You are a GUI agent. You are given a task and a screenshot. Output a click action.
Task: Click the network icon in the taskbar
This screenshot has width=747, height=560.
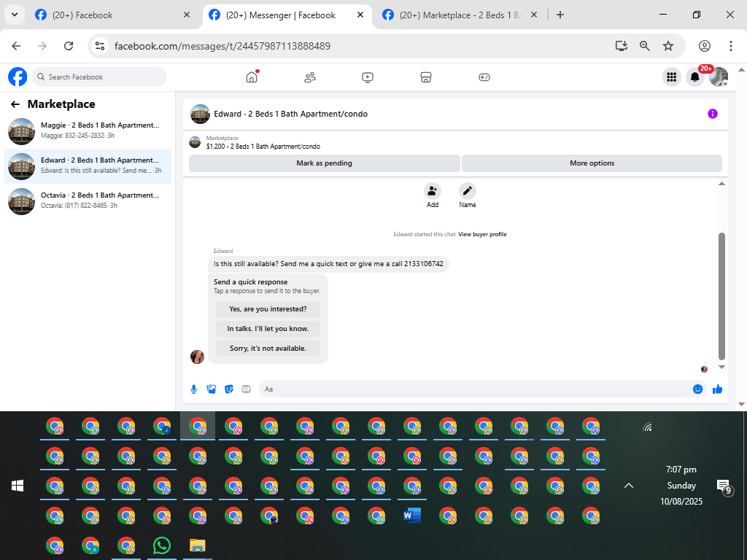tap(647, 427)
